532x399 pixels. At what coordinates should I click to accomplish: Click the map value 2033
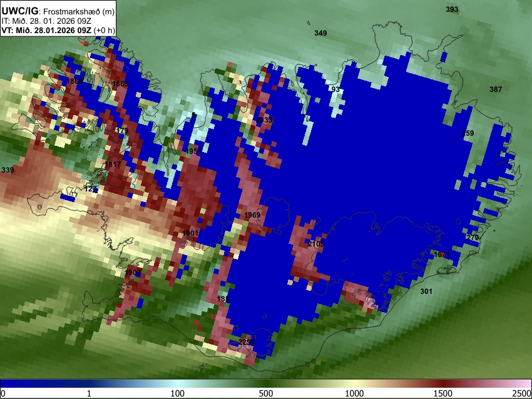click(x=264, y=120)
